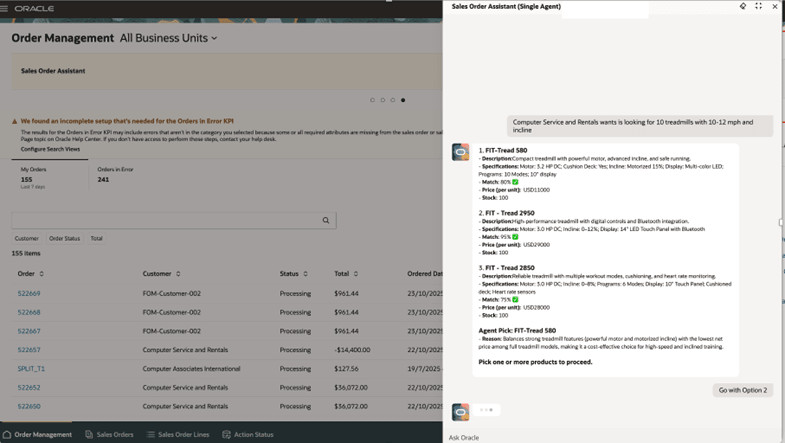Click the $127.56 total cell
Viewport: 785px width, 443px height.
[346, 369]
